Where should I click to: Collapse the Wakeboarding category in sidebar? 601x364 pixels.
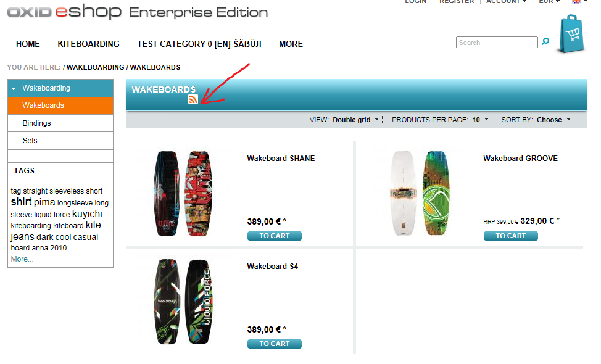(14, 89)
